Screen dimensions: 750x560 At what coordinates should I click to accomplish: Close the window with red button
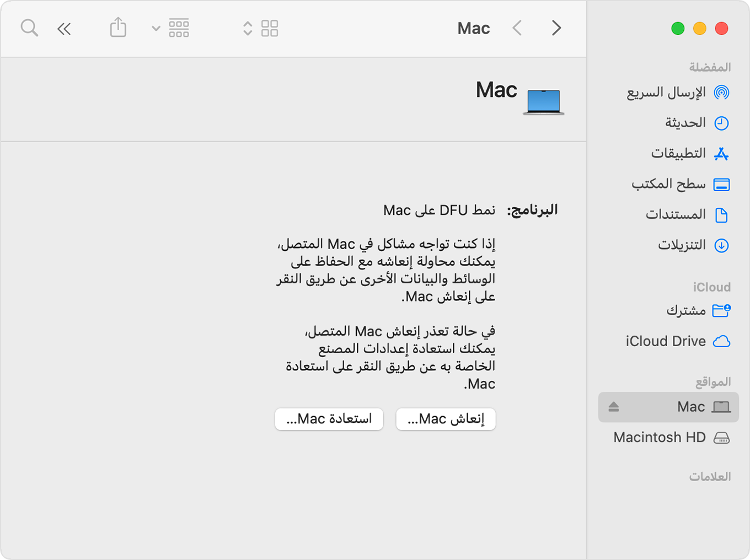coord(721,28)
